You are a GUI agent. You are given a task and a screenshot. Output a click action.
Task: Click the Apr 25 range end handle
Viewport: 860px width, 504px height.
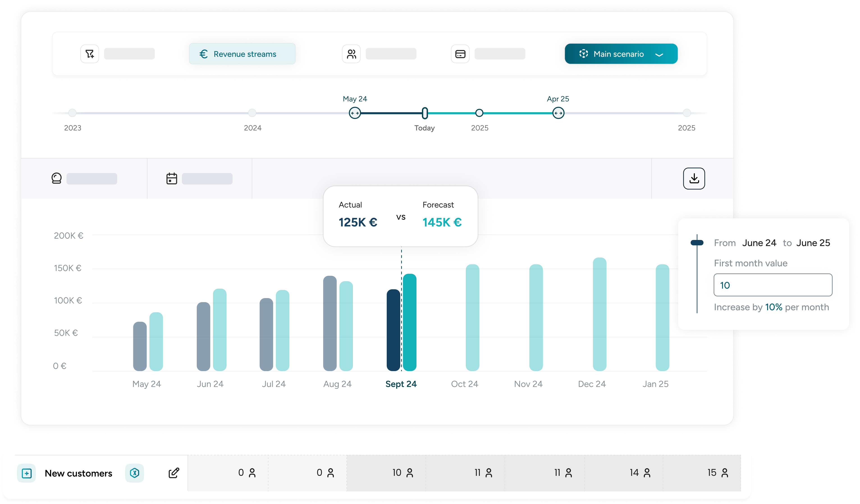(558, 113)
